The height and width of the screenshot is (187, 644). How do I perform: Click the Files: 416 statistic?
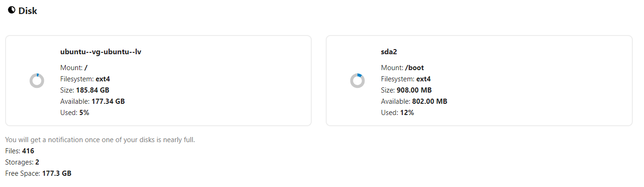20,151
